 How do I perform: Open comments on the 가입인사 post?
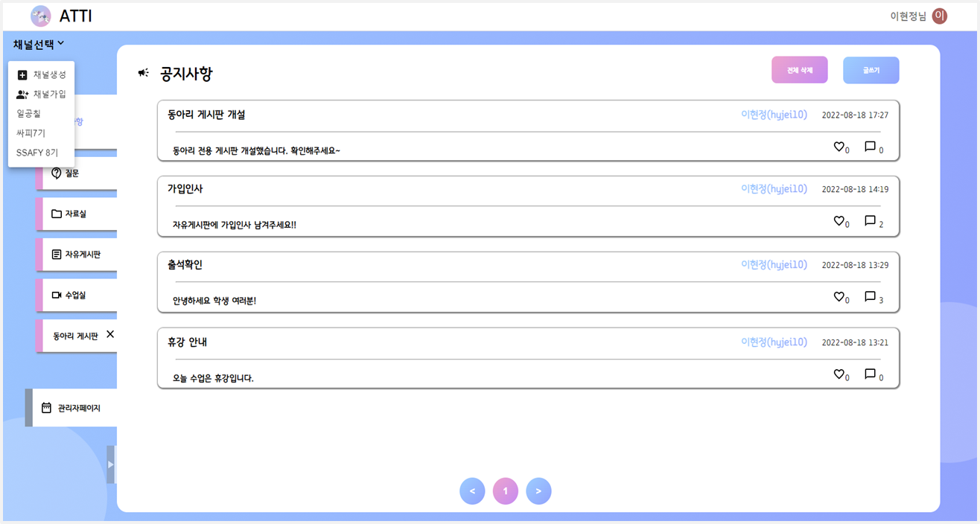868,221
